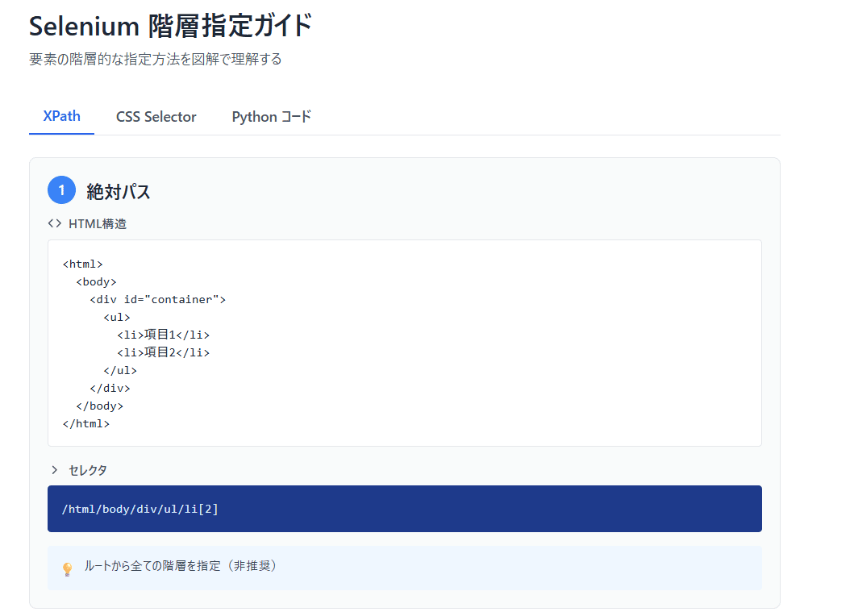Click the lightbulb icon in the tip box
Viewport: 854px width, 616px height.
(x=66, y=566)
